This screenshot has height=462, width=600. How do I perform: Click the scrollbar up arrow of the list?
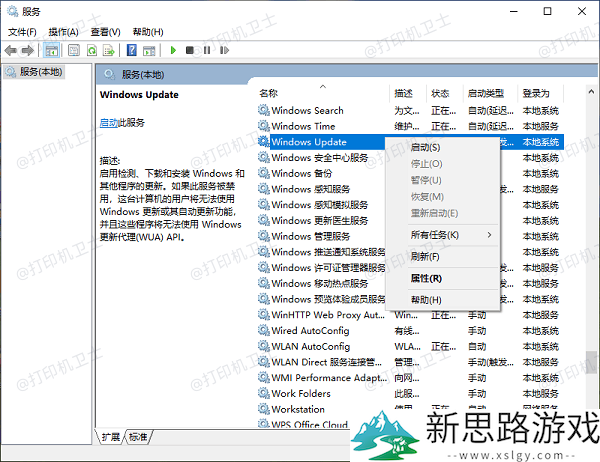[x=591, y=91]
